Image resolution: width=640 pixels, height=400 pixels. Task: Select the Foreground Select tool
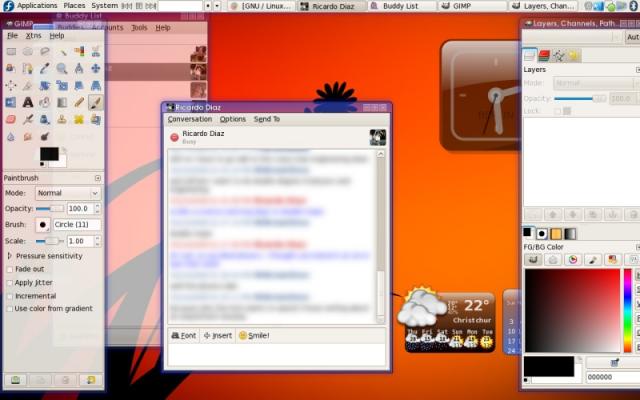pyautogui.click(x=11, y=69)
